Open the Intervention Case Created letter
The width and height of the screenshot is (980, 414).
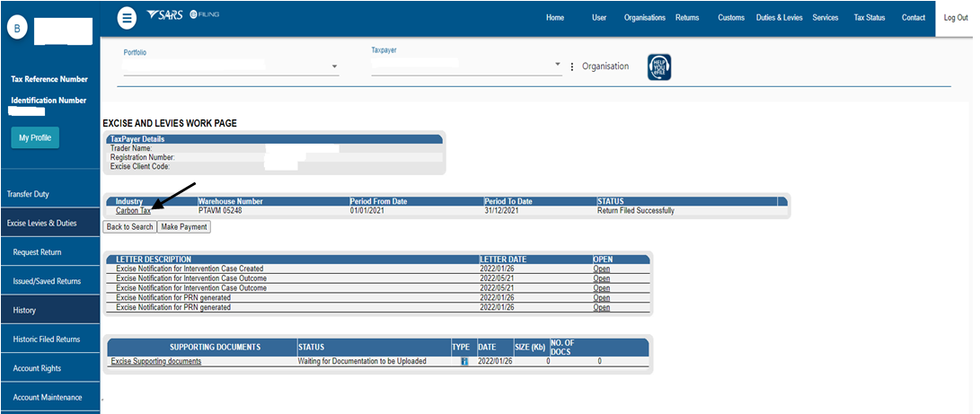(601, 269)
